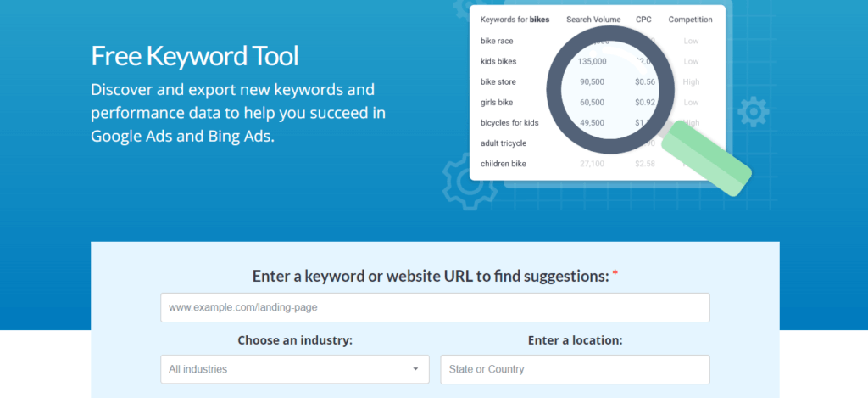Select the "kids bikes" keyword row
The image size is (868, 398).
[498, 61]
